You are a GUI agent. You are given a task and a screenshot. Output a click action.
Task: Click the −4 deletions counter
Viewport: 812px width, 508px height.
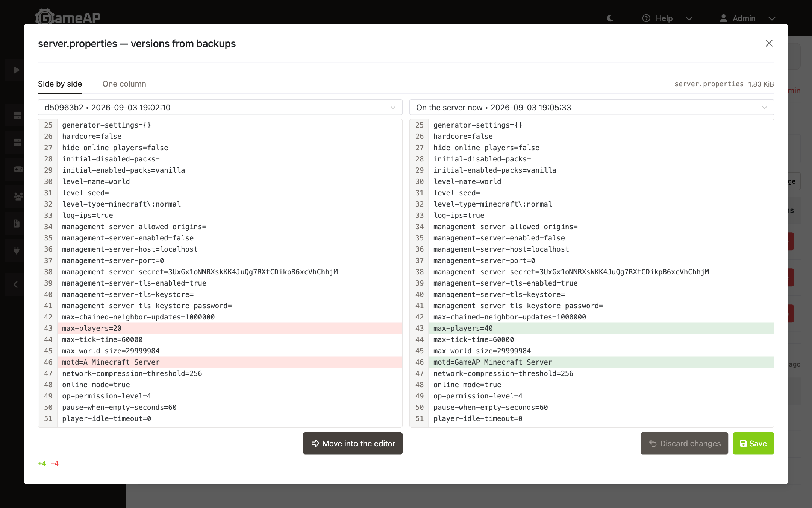[x=55, y=464]
